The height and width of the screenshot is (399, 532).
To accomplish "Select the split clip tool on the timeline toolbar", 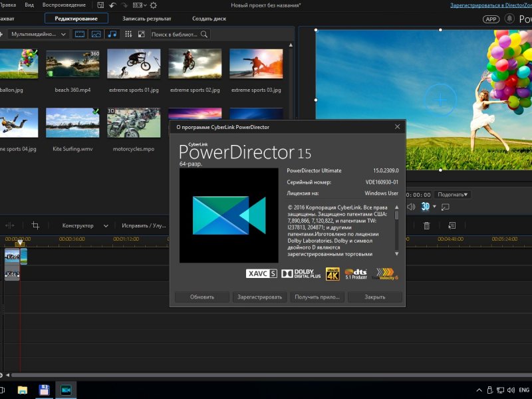I will 9,225.
